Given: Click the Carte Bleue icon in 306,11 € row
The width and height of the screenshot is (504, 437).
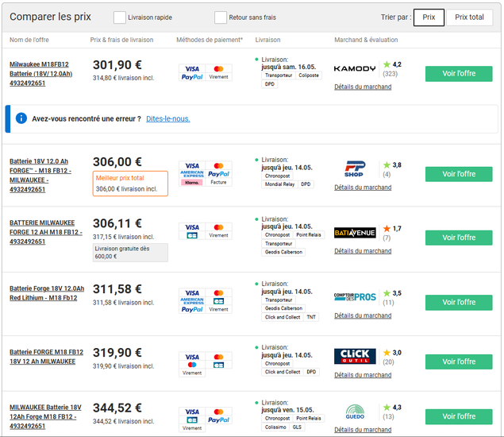Looking at the screenshot, I should tap(192, 235).
